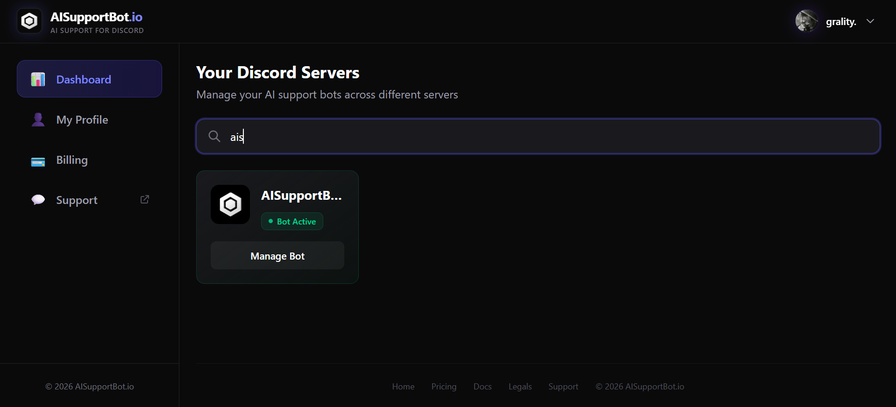Click the AISupportBot.io hexagon logo icon
Image resolution: width=896 pixels, height=407 pixels.
(29, 21)
